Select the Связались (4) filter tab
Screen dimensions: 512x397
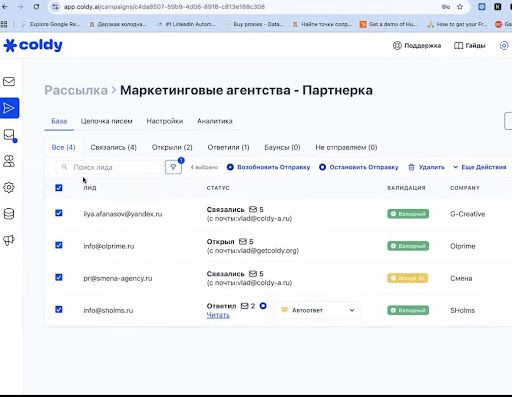[113, 147]
